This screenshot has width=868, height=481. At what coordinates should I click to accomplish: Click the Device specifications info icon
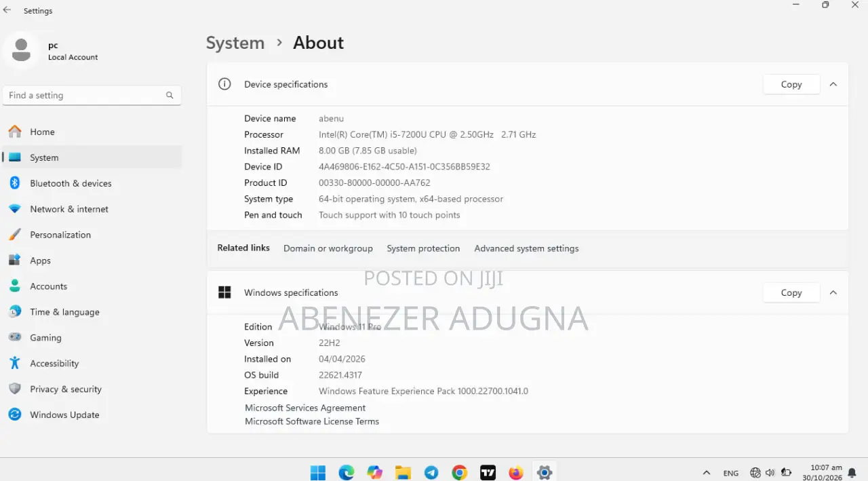click(x=224, y=84)
